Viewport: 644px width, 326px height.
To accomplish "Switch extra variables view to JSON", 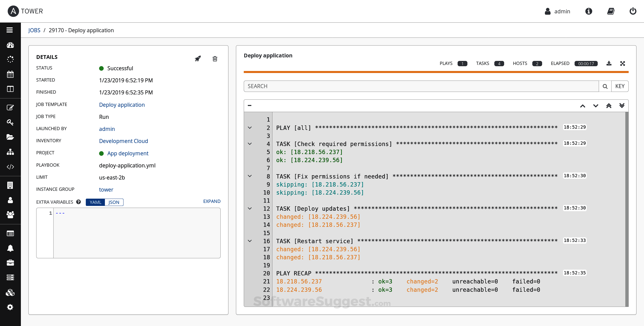I will [114, 202].
